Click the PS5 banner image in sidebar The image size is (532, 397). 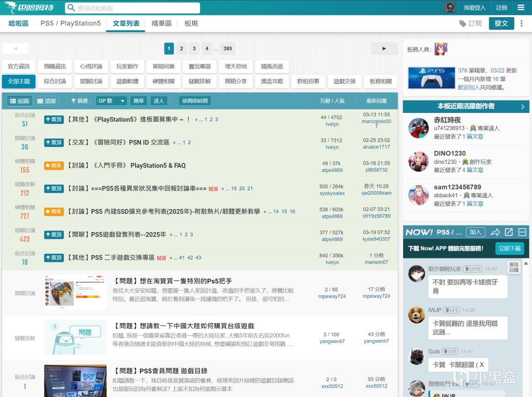[x=431, y=78]
